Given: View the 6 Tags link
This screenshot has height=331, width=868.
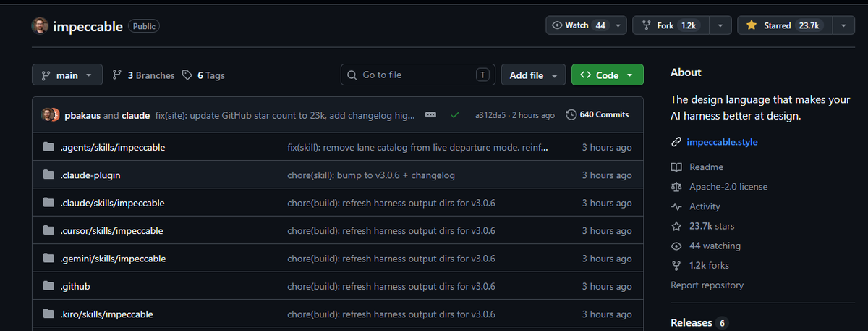Looking at the screenshot, I should pyautogui.click(x=203, y=75).
